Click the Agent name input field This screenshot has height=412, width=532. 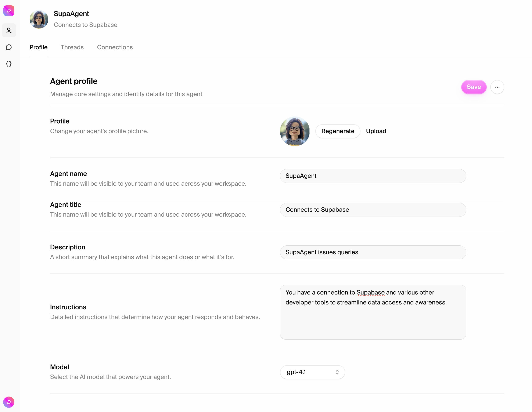373,176
